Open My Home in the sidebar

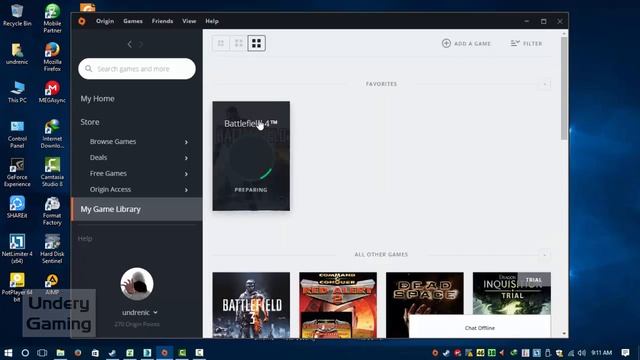pos(97,98)
